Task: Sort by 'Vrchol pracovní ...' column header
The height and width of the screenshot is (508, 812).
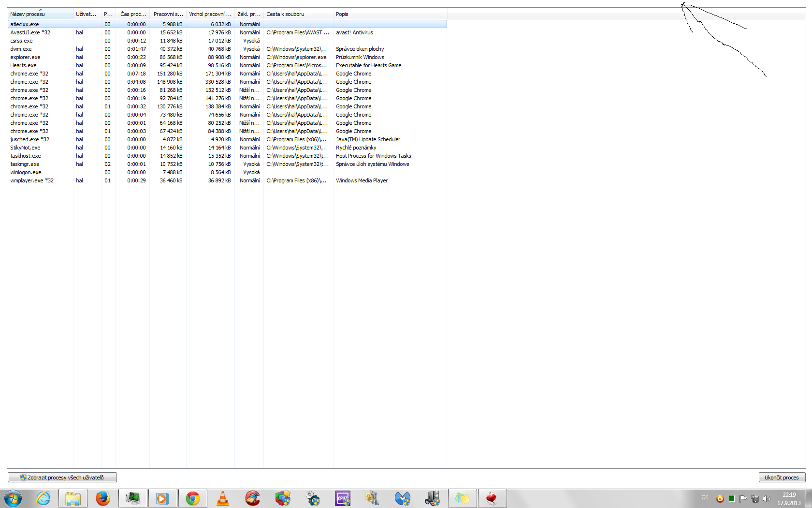Action: pos(210,14)
